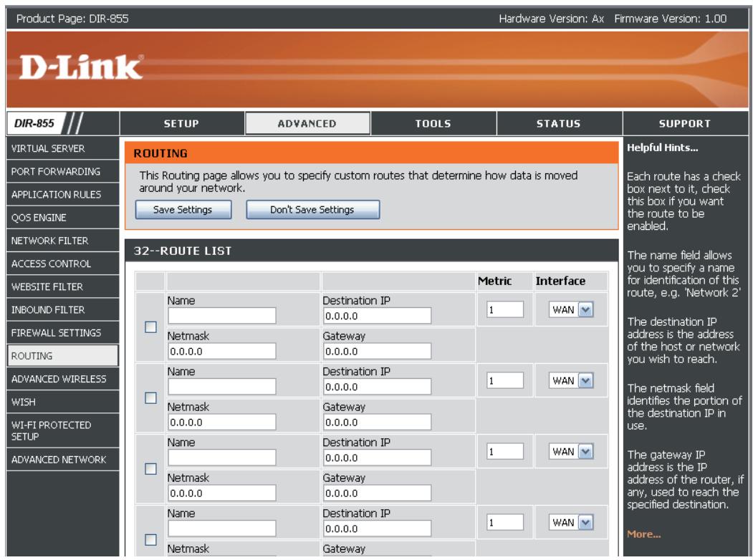
Task: Click the first route's Gateway field
Action: [x=377, y=352]
